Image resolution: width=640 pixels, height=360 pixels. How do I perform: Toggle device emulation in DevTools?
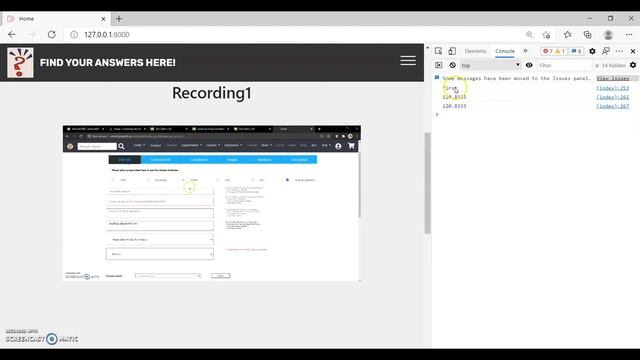click(452, 51)
